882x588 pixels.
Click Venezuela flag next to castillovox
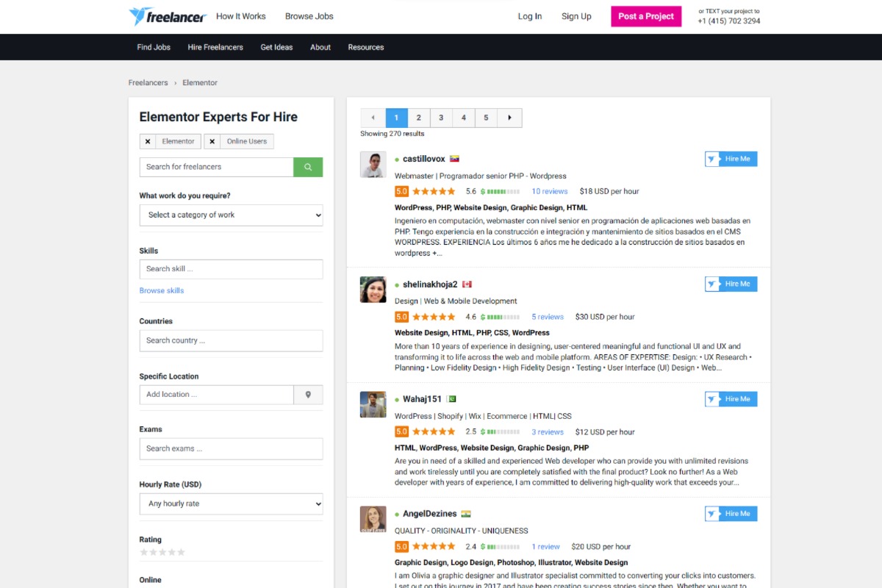(x=454, y=159)
